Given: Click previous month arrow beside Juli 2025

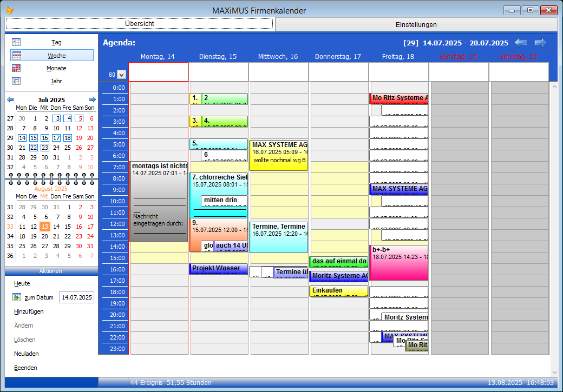Looking at the screenshot, I should 10,99.
